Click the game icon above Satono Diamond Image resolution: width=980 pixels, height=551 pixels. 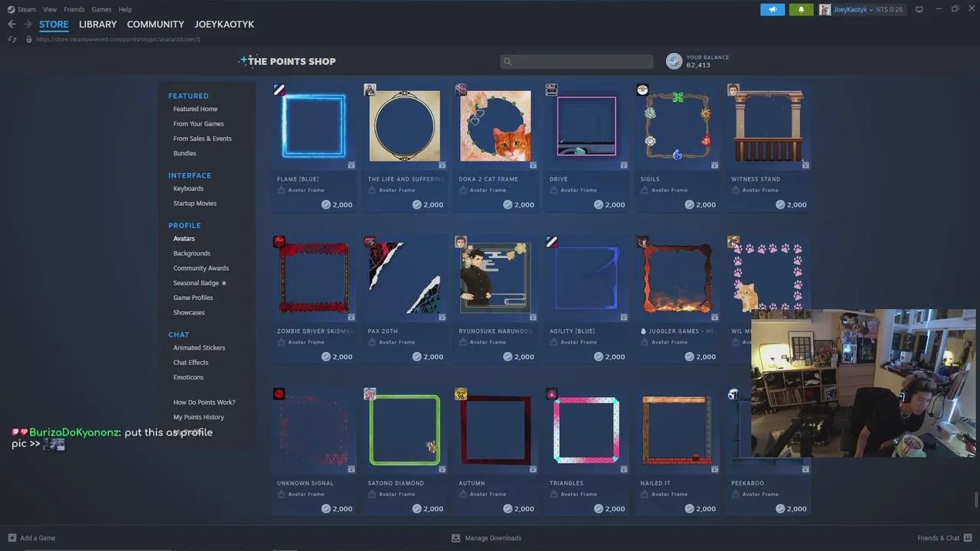[370, 394]
